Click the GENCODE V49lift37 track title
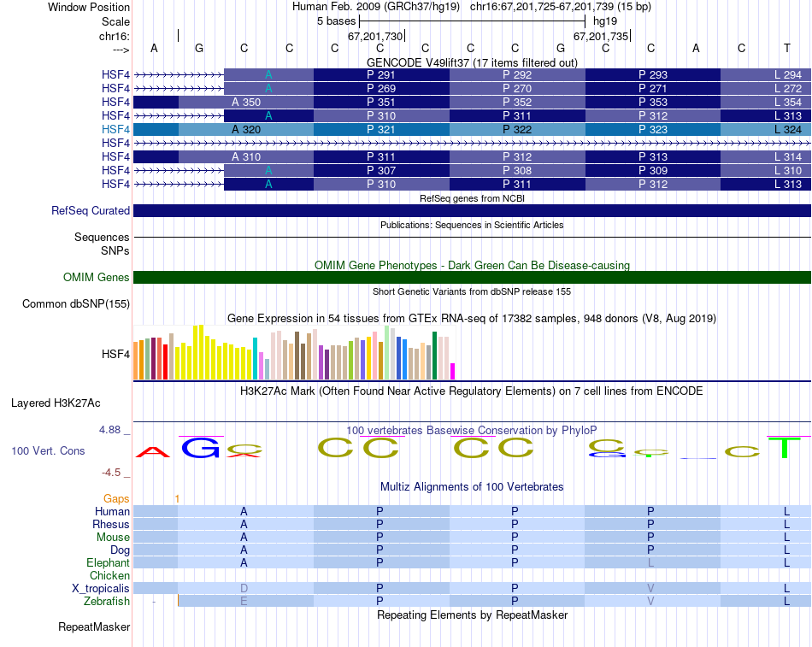 [x=472, y=62]
